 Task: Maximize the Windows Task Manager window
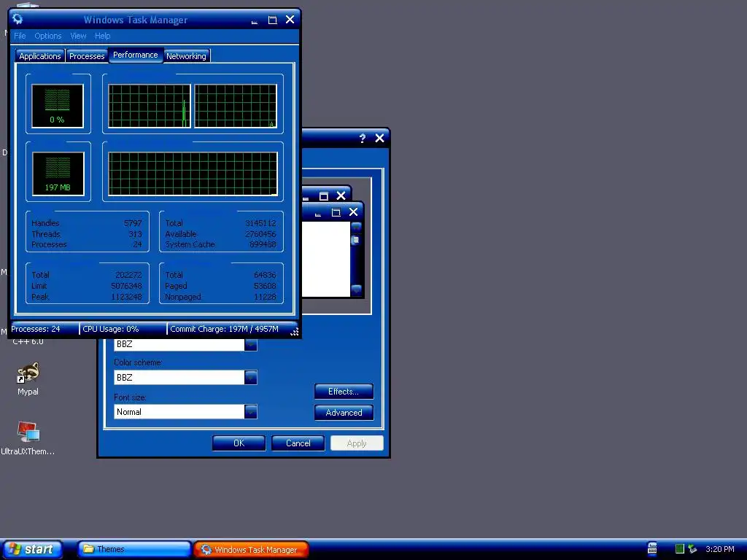(273, 20)
